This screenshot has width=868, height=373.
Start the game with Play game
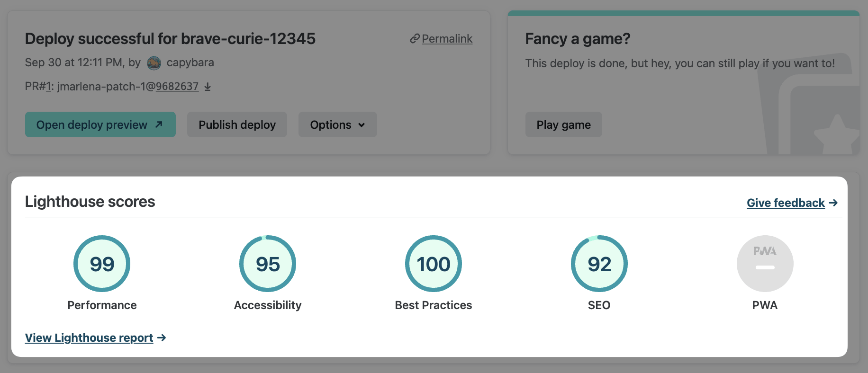tap(563, 124)
